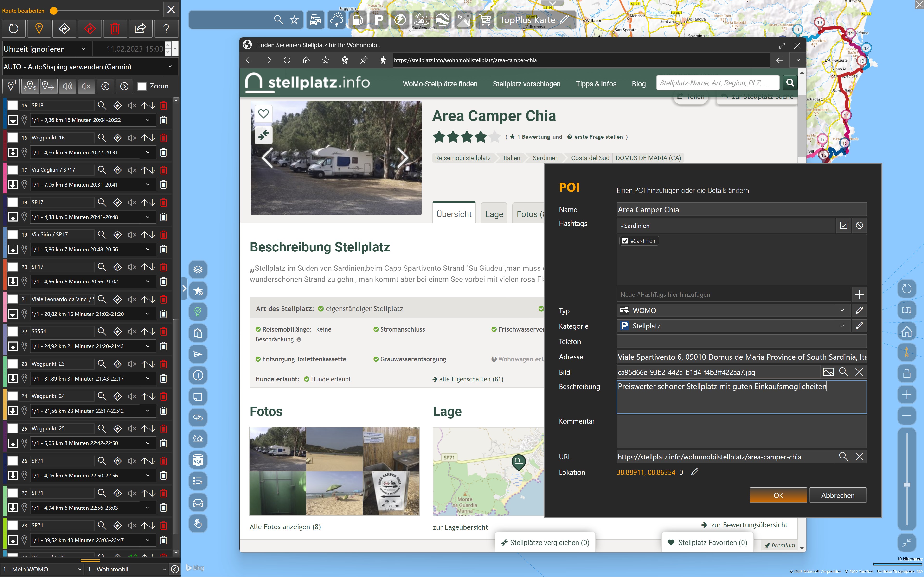Click the pencil icon next to Lokation coordinates
924x577 pixels.
click(x=694, y=472)
